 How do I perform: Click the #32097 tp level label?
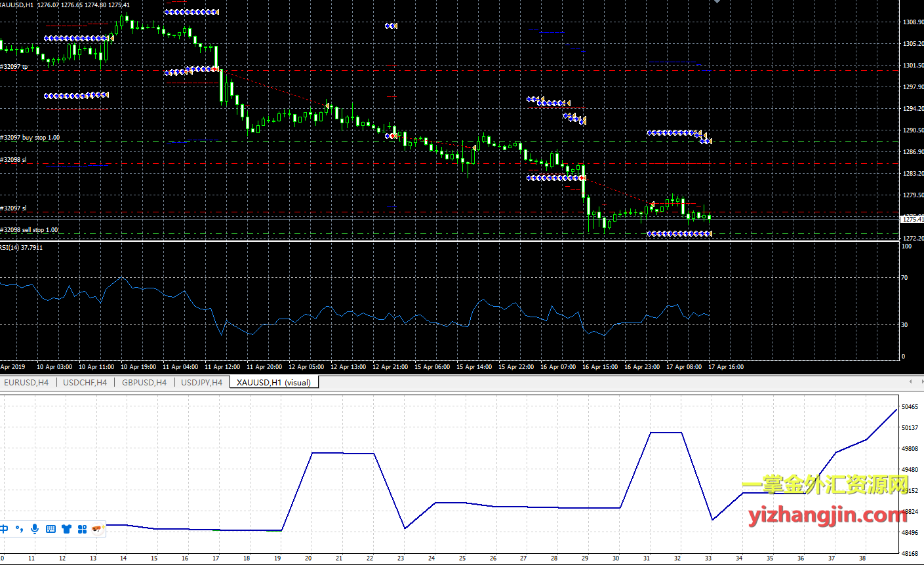[14, 67]
